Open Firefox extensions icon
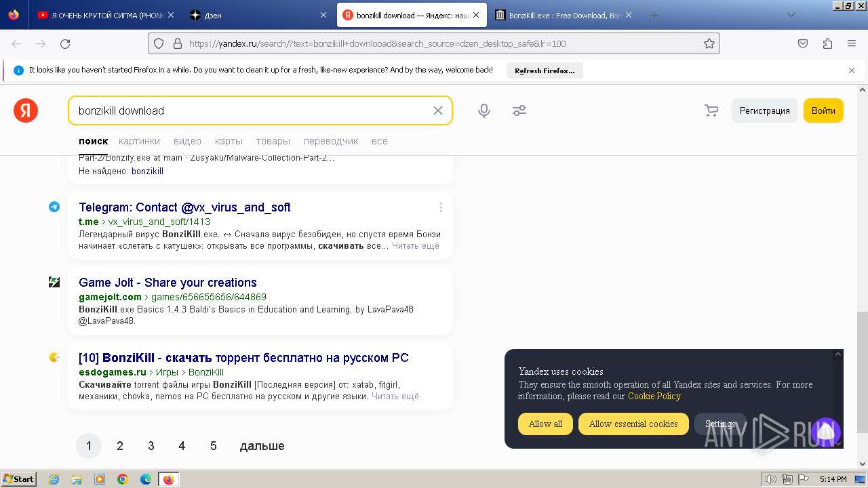 click(x=827, y=43)
